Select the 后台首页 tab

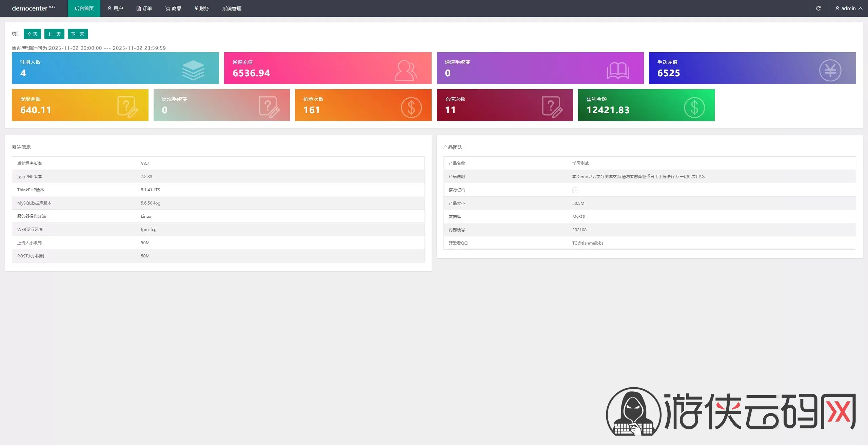tap(84, 8)
